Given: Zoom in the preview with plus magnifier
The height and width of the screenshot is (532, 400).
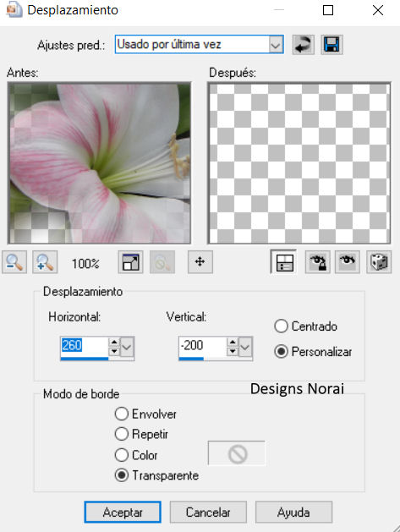Looking at the screenshot, I should click(x=45, y=262).
